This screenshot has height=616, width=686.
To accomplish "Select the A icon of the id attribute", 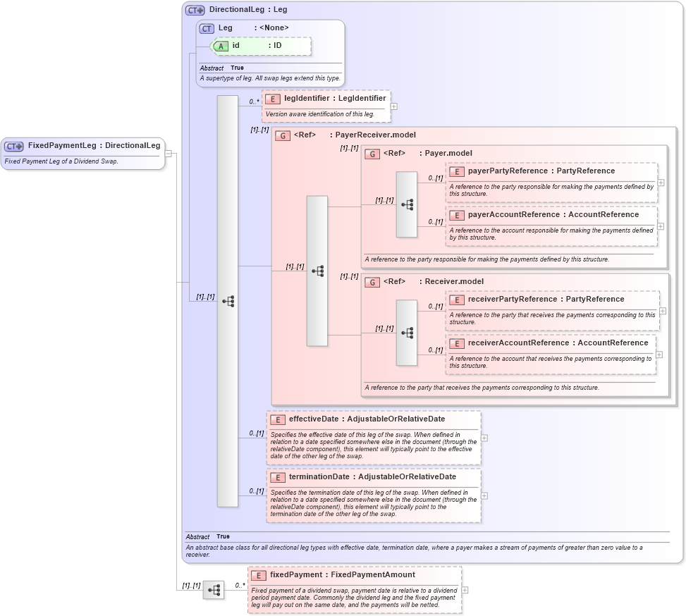I will click(220, 46).
